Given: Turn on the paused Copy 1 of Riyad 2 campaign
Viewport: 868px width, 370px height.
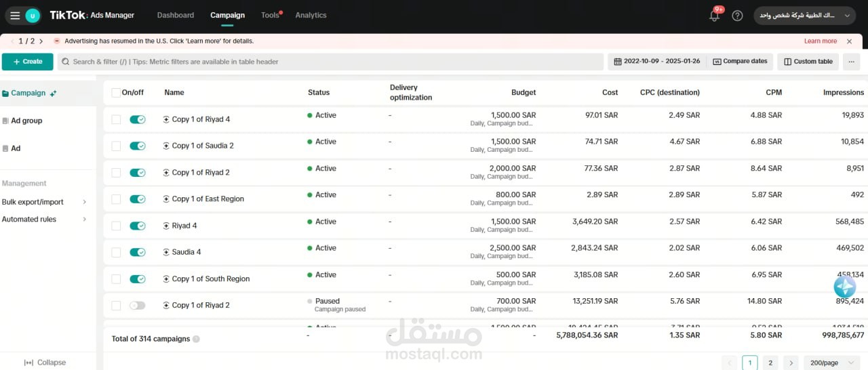Looking at the screenshot, I should click(x=138, y=306).
